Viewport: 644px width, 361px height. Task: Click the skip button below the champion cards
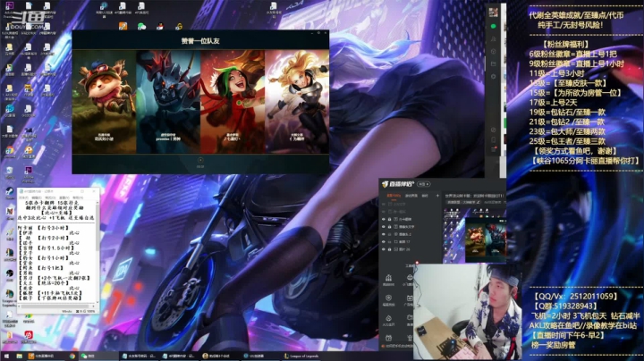point(200,163)
